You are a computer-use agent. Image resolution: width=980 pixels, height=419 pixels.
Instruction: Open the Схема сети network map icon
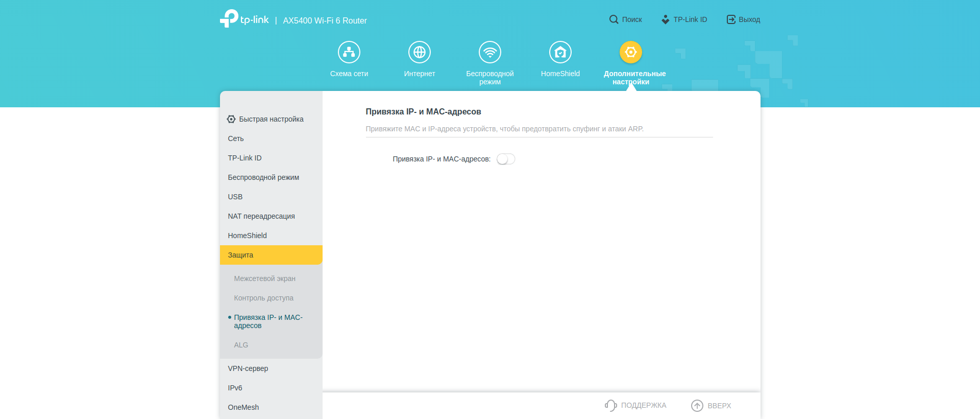pos(349,52)
